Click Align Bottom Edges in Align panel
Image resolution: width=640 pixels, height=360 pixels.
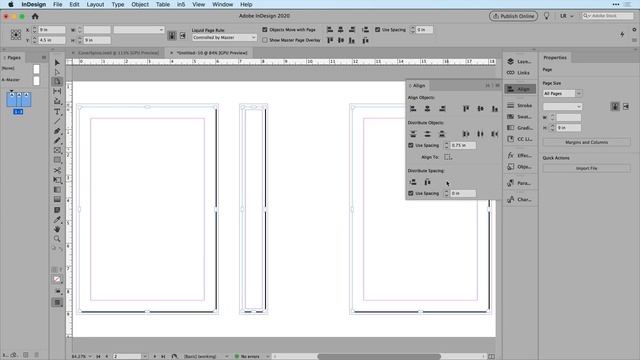click(495, 109)
